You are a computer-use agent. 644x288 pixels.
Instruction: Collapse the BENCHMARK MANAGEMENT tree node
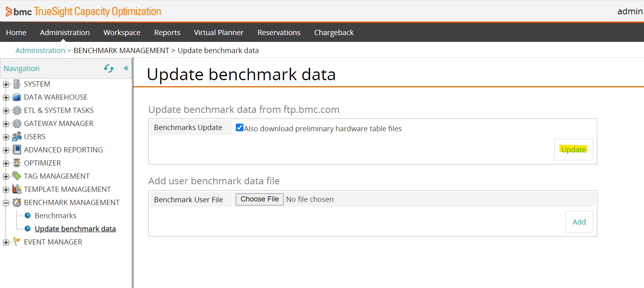6,203
